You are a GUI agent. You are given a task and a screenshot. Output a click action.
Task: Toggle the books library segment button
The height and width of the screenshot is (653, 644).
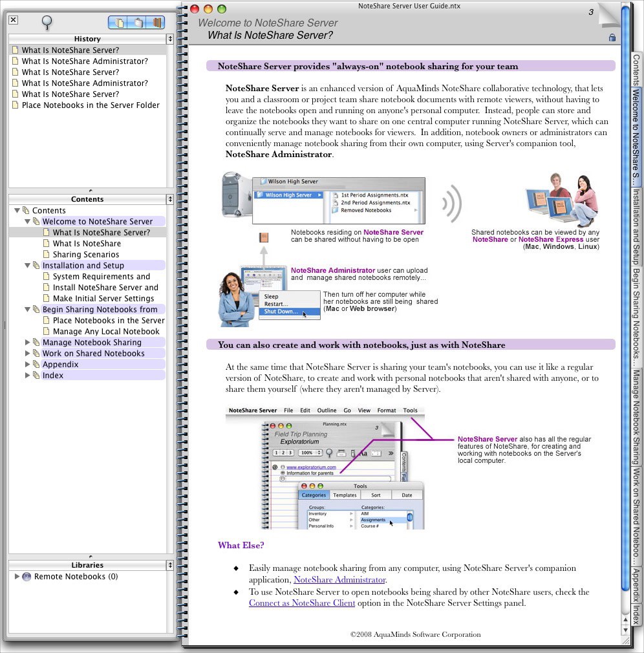click(x=156, y=22)
